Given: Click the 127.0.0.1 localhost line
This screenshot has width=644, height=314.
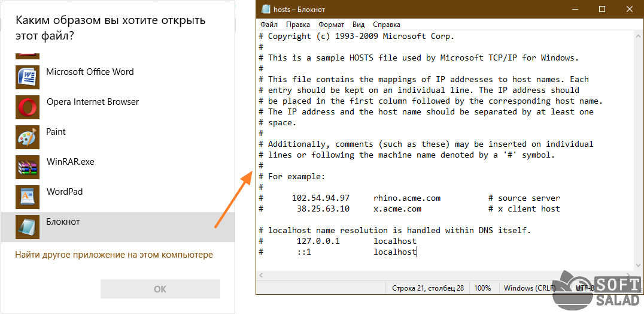Looking at the screenshot, I should tap(338, 241).
